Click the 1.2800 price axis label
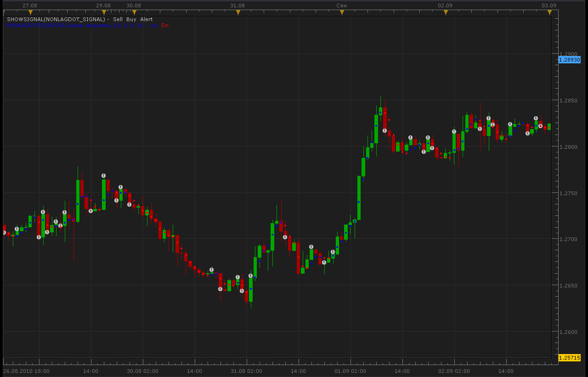 tap(569, 146)
